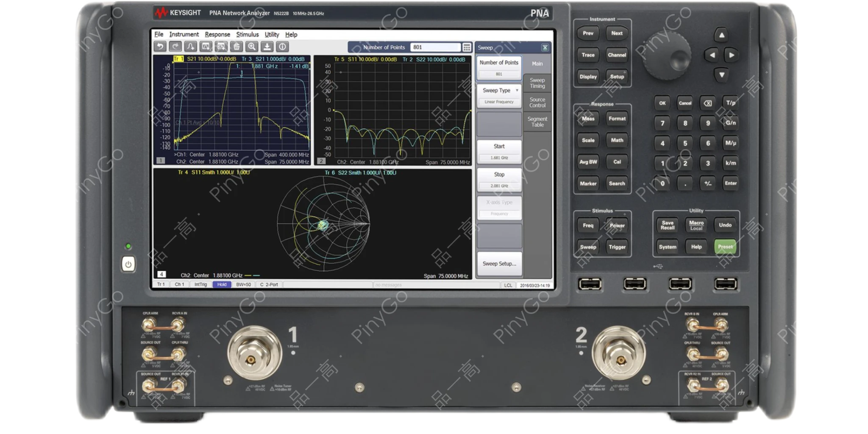Select the Sweep Timing tab
This screenshot has height=434, width=868.
click(537, 83)
